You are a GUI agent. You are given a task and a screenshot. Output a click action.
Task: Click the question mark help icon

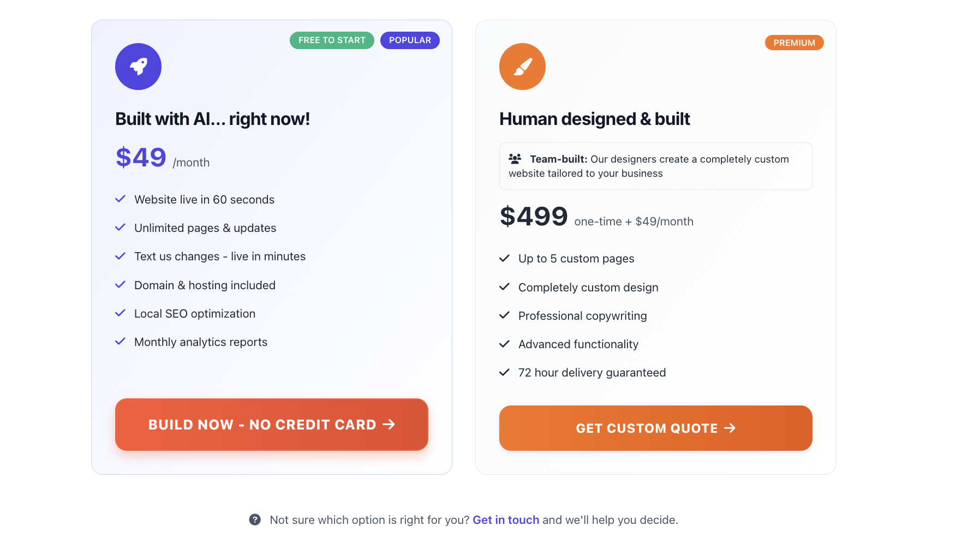click(255, 520)
